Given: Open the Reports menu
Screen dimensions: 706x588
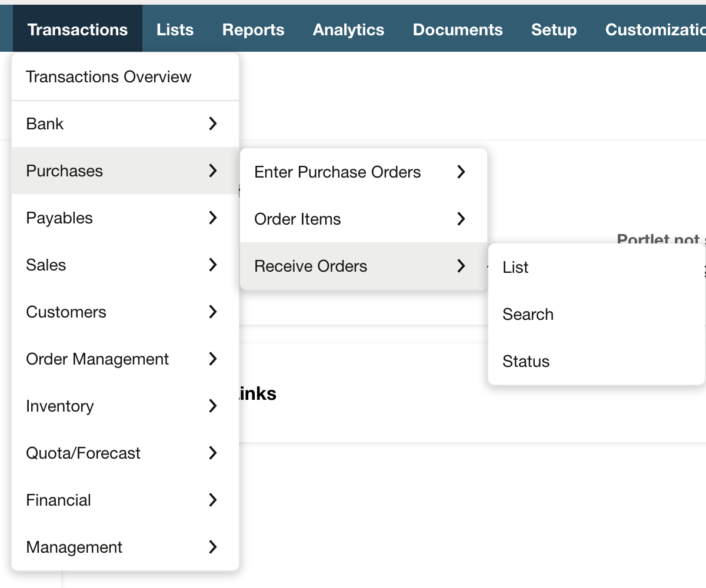Looking at the screenshot, I should coord(253,29).
